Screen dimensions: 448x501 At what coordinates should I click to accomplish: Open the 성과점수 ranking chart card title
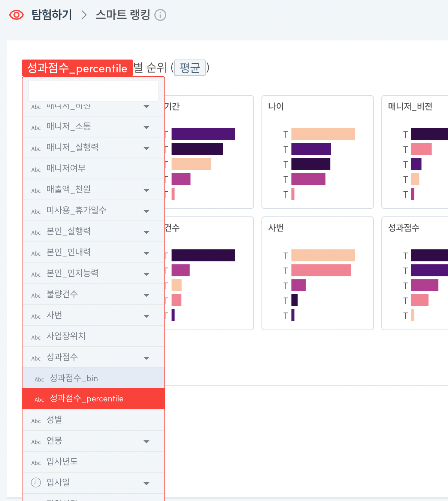404,228
